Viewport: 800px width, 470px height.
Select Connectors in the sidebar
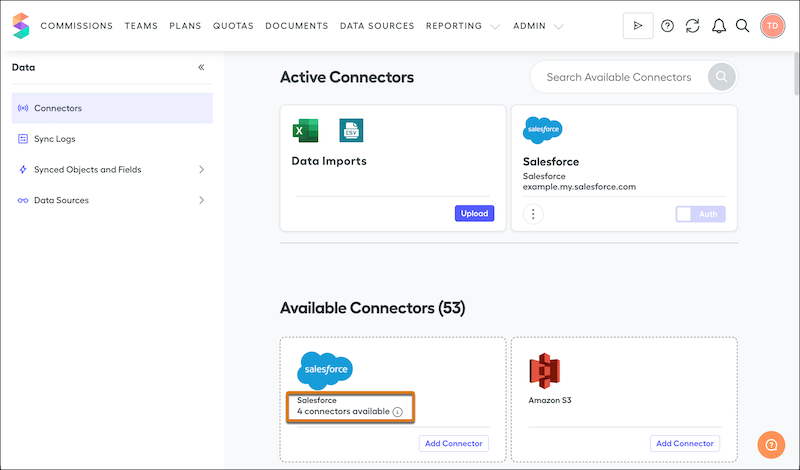[112, 108]
